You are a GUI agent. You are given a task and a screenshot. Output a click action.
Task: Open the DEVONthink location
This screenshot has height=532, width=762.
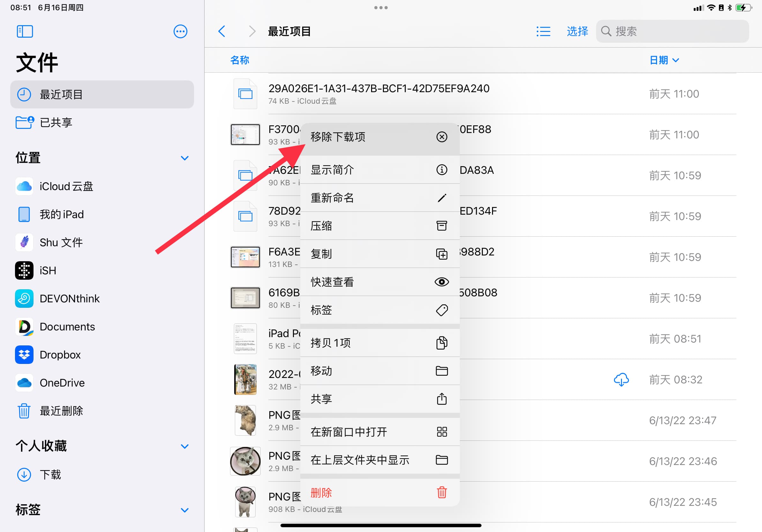pos(102,299)
